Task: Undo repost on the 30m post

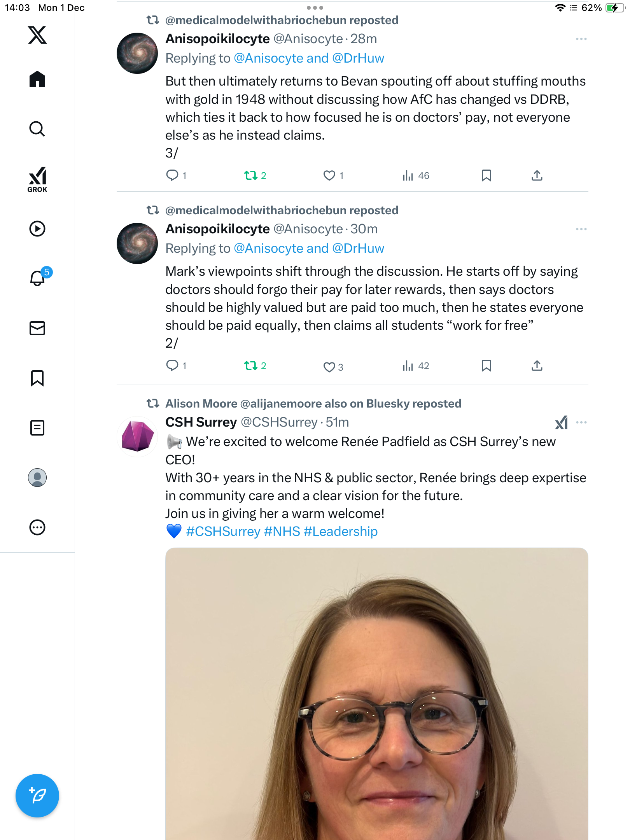Action: (251, 366)
